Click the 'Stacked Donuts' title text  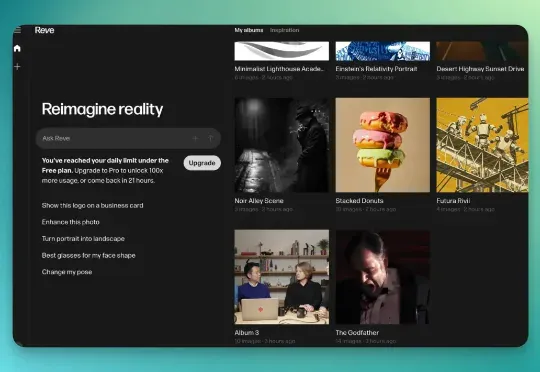tap(359, 201)
